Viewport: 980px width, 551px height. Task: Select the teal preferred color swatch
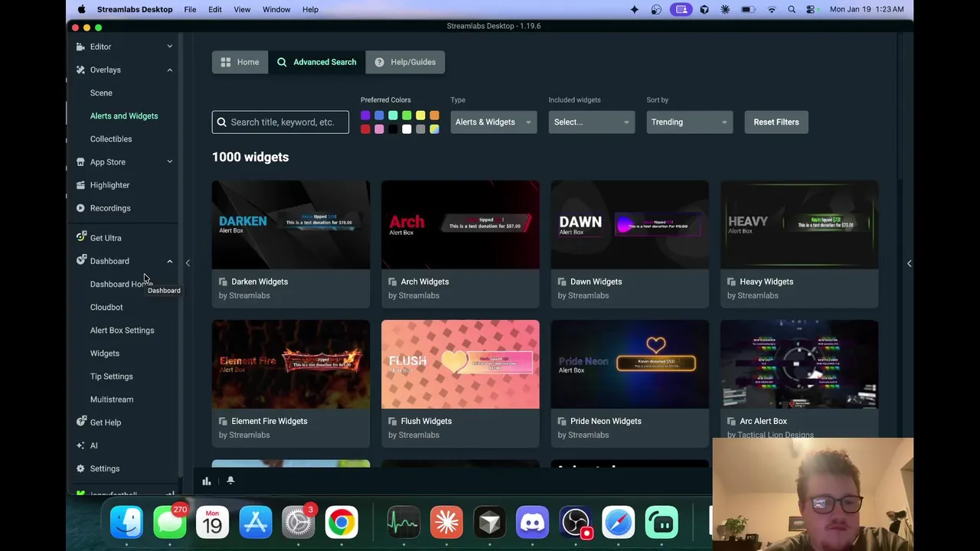pos(393,116)
